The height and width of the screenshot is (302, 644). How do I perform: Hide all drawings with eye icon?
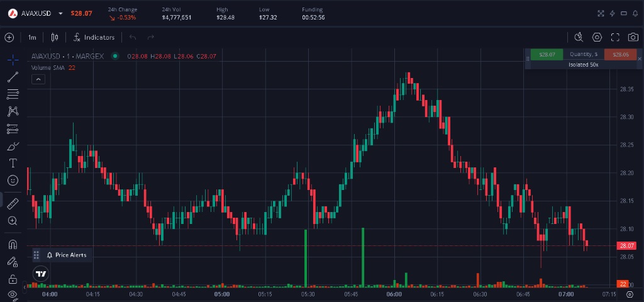pyautogui.click(x=13, y=294)
